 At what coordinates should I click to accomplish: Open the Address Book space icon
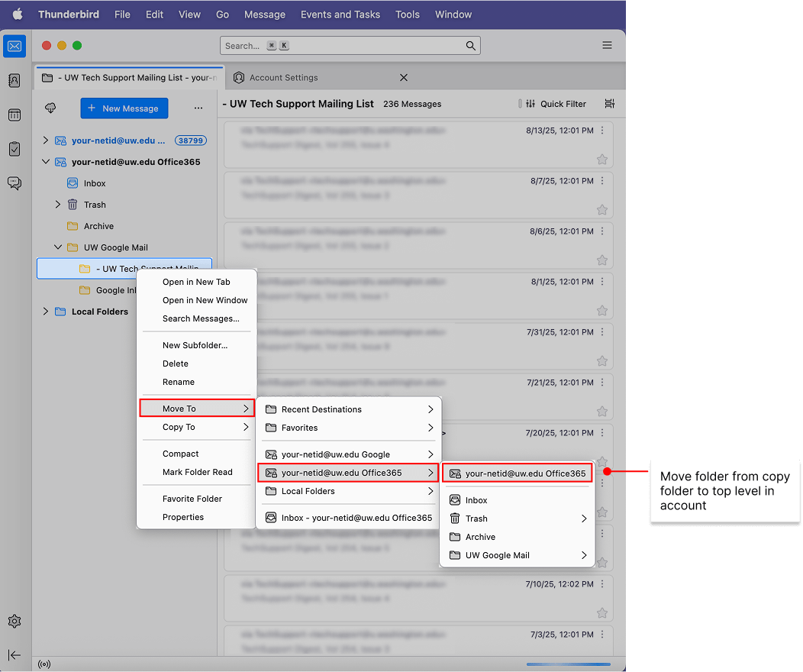click(x=15, y=80)
